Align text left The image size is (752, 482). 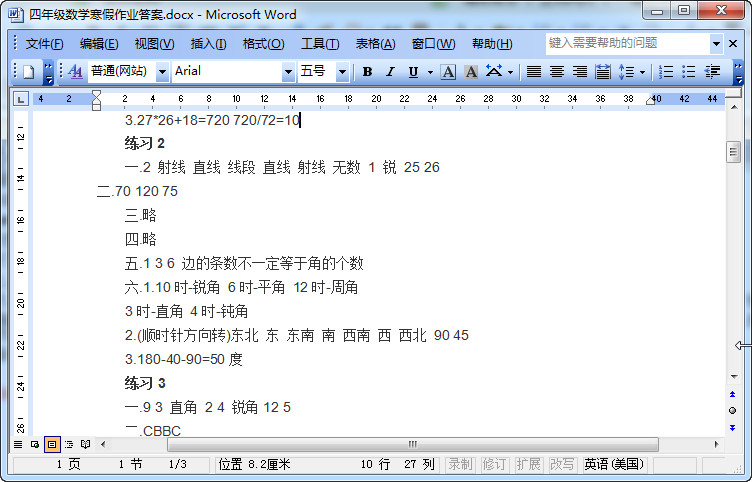534,72
